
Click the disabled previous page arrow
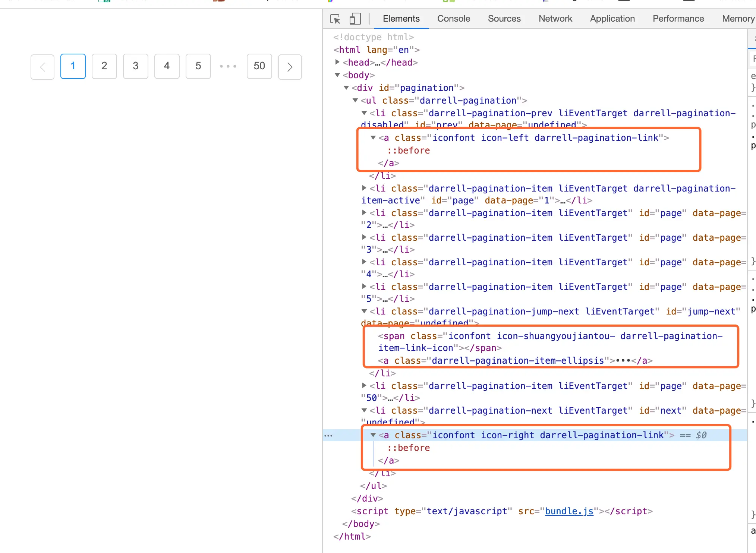click(x=42, y=67)
